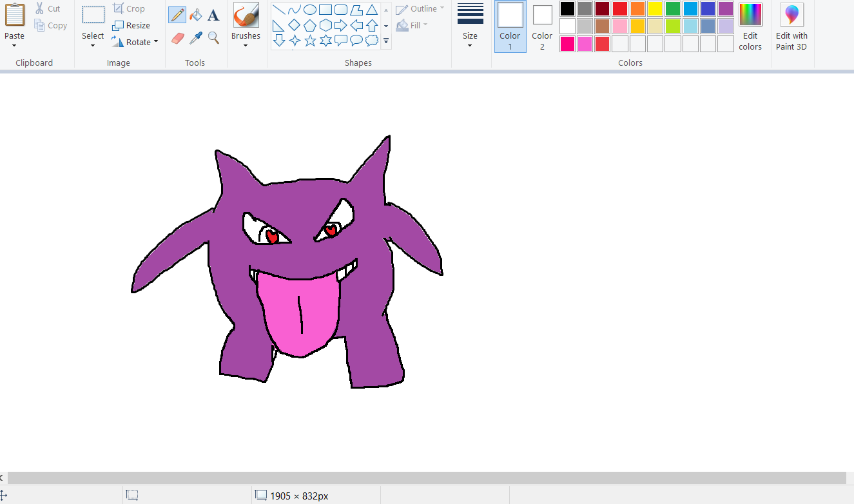Activate the Text tool
Viewport: 854px width, 504px height.
click(x=213, y=15)
